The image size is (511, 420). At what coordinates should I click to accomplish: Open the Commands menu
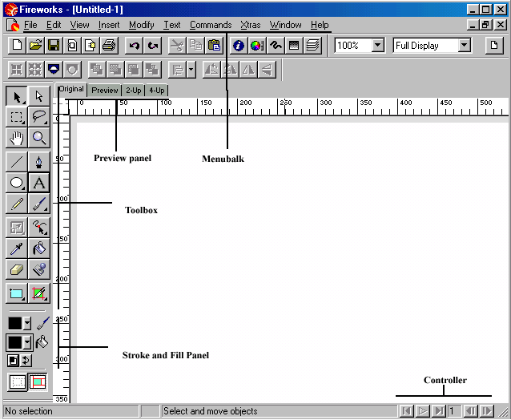tap(211, 25)
